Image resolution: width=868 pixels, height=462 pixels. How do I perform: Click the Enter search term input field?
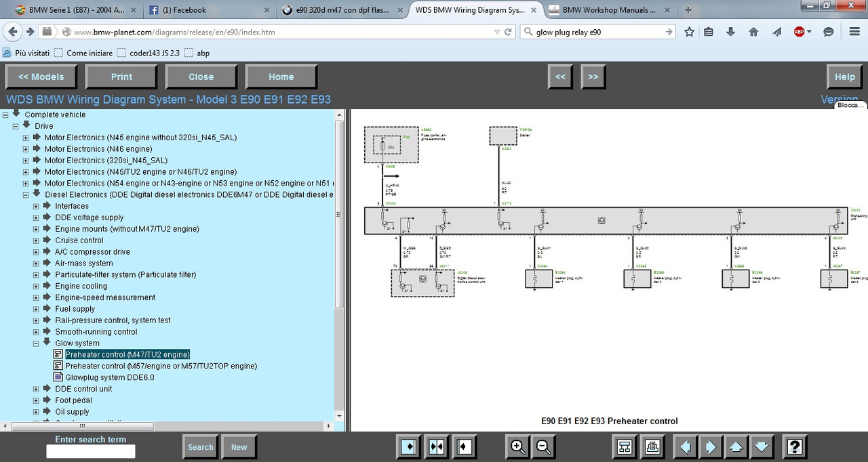click(x=91, y=451)
